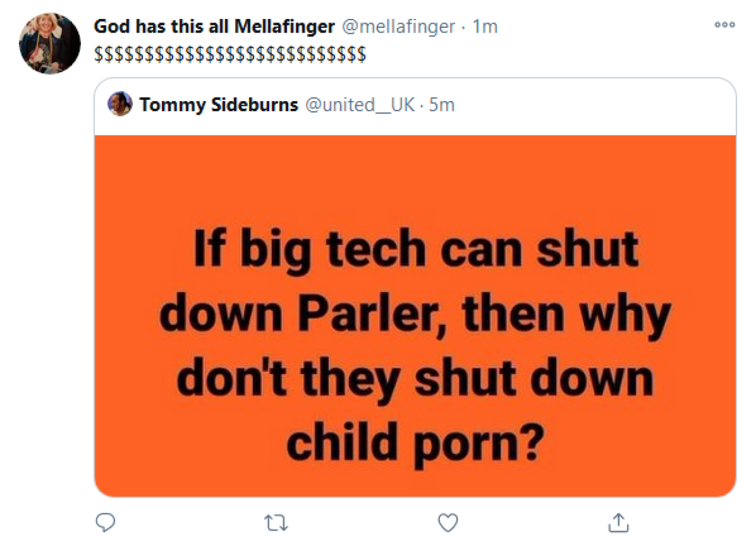The image size is (756, 546).
Task: Share the tweet via share icon
Action: click(618, 522)
